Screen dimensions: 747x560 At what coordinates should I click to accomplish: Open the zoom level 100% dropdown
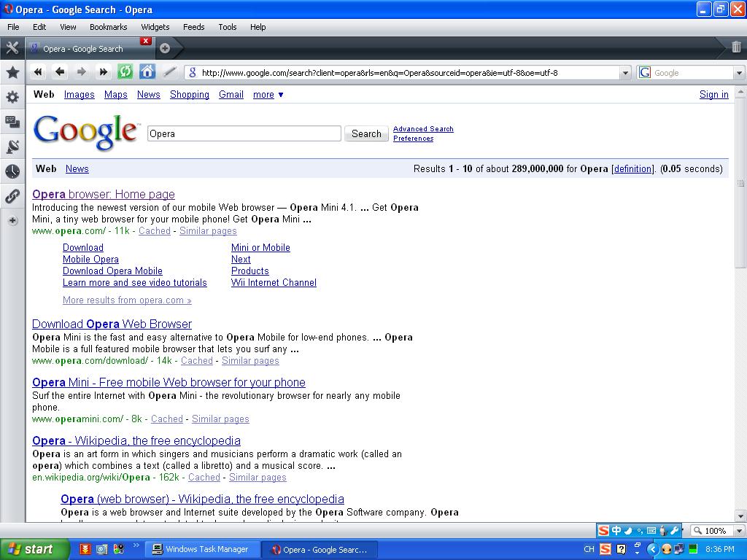739,531
